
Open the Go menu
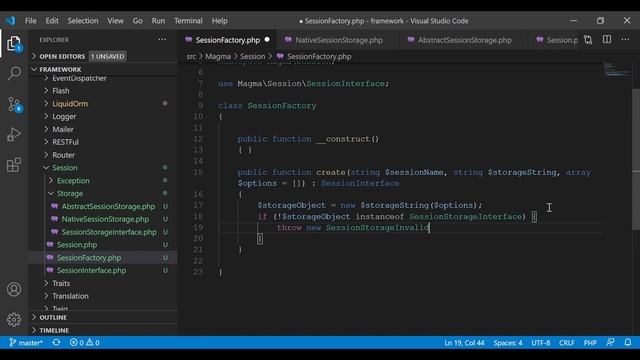click(x=138, y=21)
